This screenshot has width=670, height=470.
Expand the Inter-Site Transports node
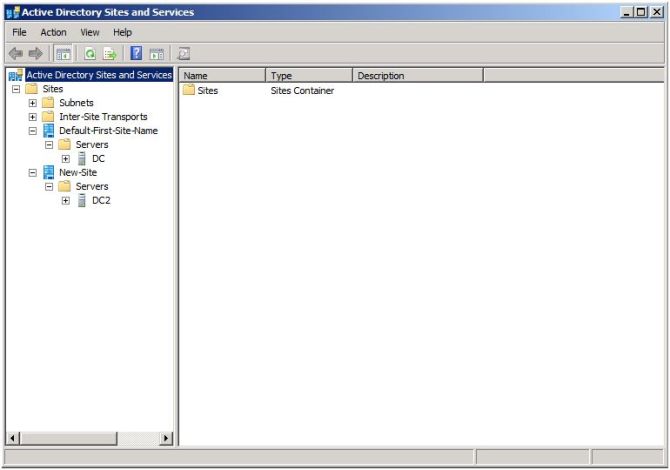pos(32,117)
